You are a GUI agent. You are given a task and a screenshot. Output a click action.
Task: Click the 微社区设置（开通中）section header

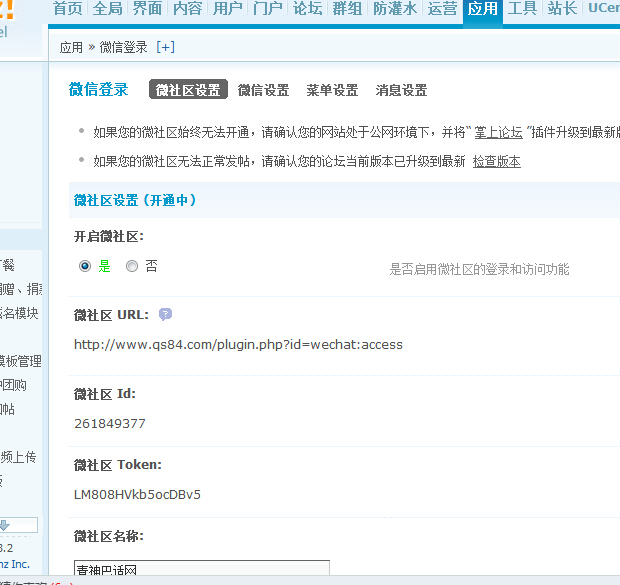(x=135, y=200)
